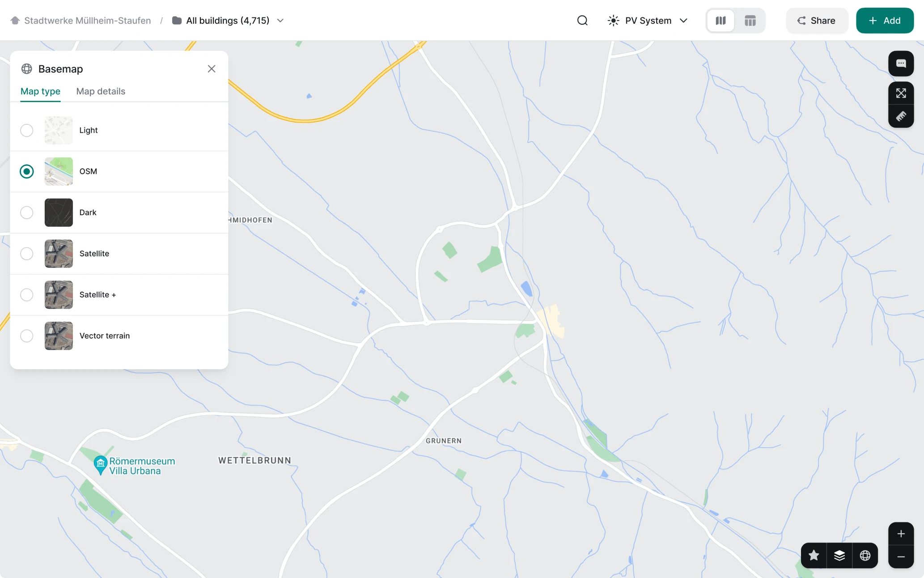The image size is (924, 578).
Task: Open the search magnifier icon
Action: click(582, 21)
